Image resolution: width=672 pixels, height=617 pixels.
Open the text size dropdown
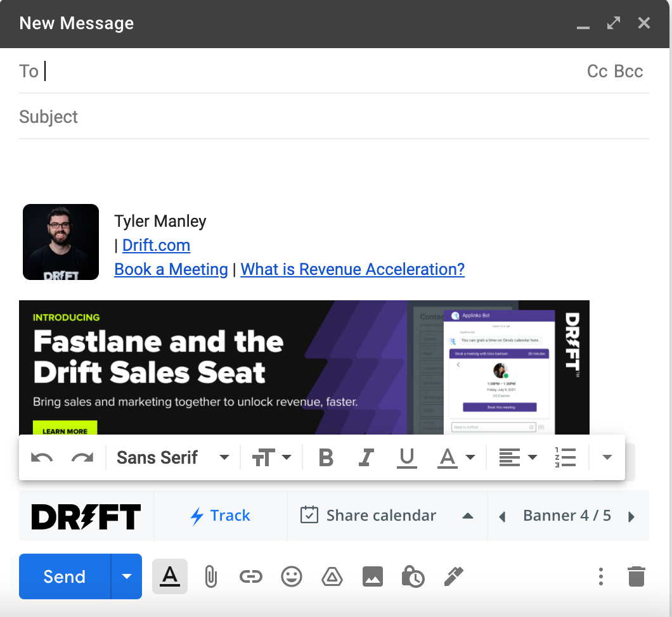tap(272, 458)
